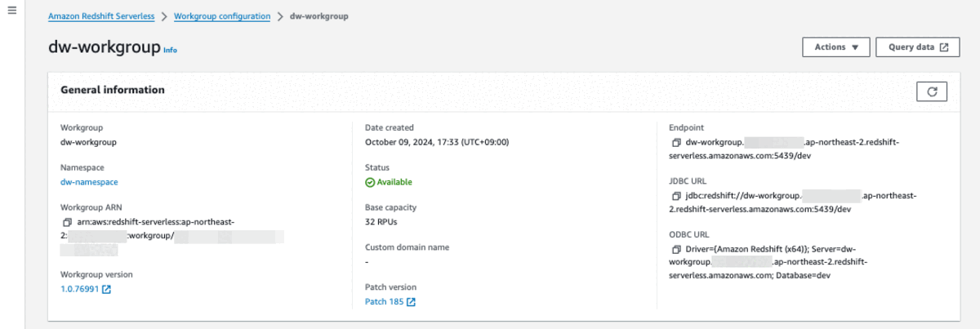
Task: Select the 32 RPUs base capacity value
Action: click(381, 222)
